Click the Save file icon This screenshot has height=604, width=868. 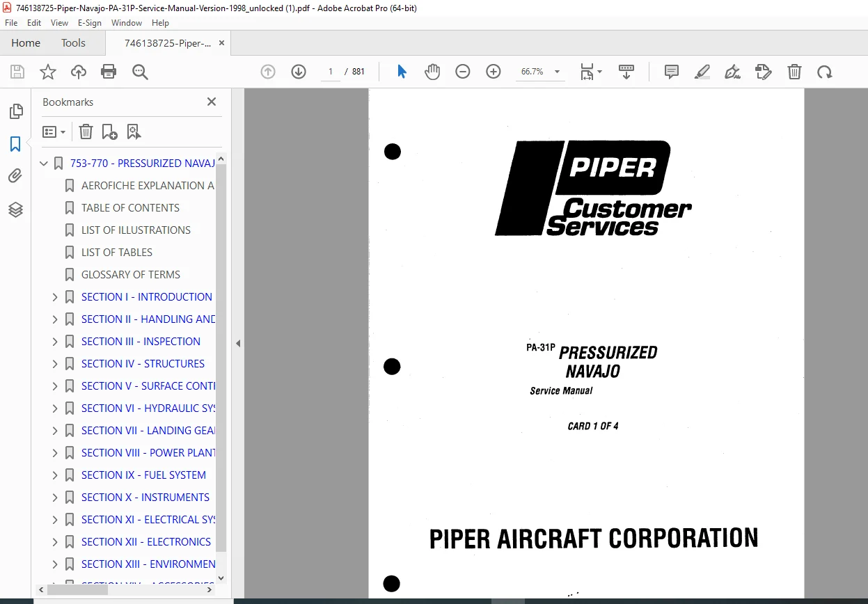point(17,72)
